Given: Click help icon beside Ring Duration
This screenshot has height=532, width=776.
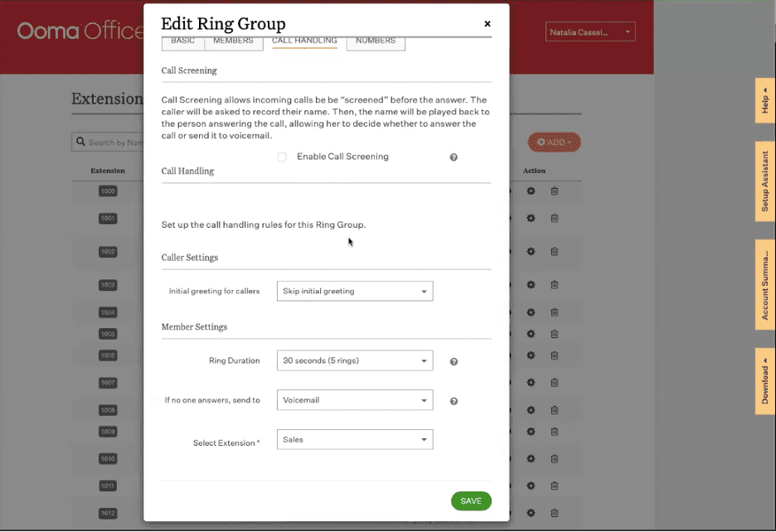Looking at the screenshot, I should (453, 362).
